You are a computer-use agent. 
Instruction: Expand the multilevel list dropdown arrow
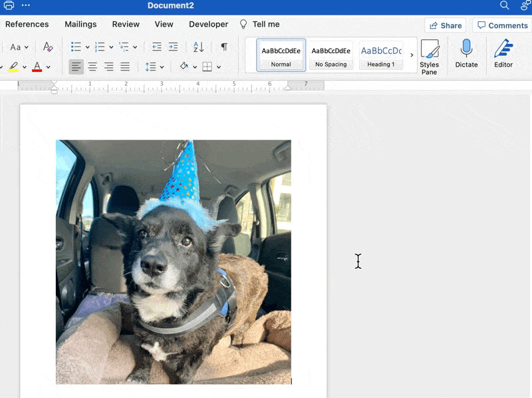coord(135,47)
